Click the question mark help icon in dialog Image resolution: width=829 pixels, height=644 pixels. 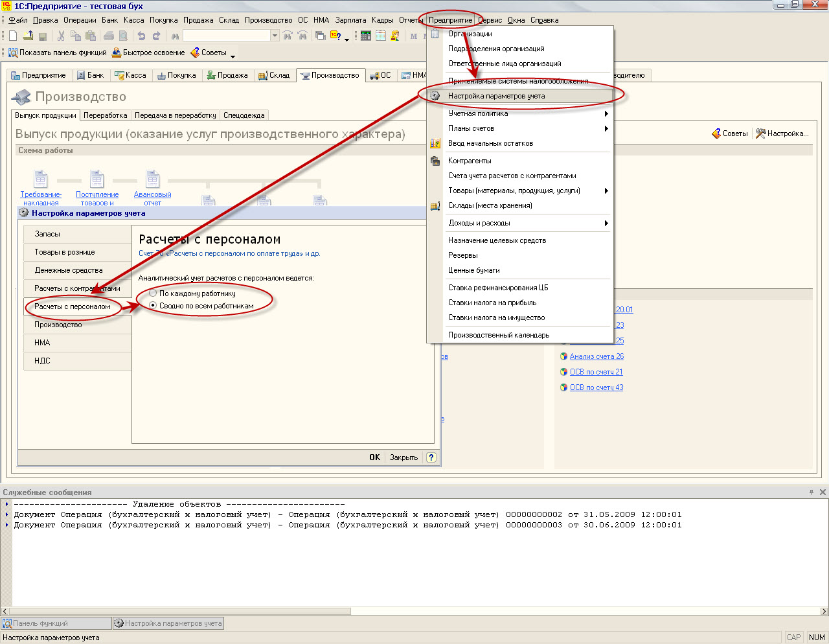pos(431,457)
